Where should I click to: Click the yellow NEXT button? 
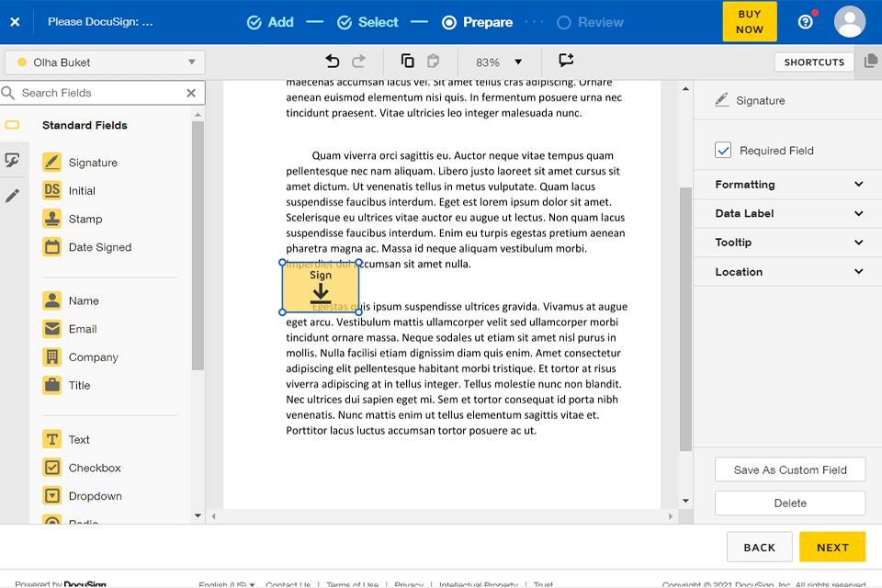[x=831, y=547]
